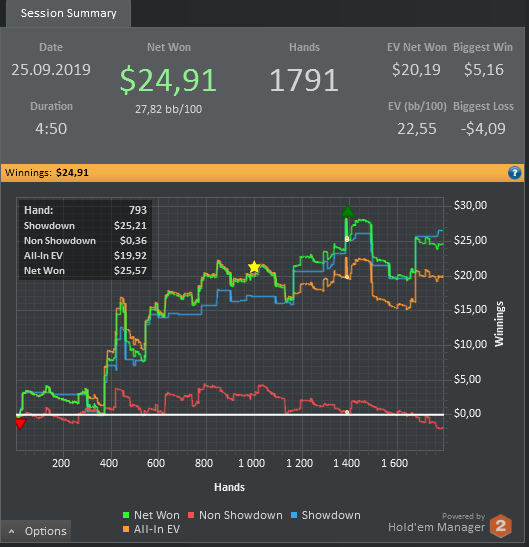The width and height of the screenshot is (529, 547).
Task: Click the Hands count 1791
Action: click(x=304, y=80)
